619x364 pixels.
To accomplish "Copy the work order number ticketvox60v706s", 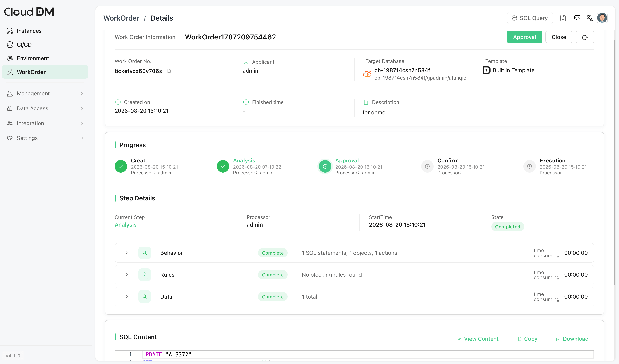I will tap(169, 71).
